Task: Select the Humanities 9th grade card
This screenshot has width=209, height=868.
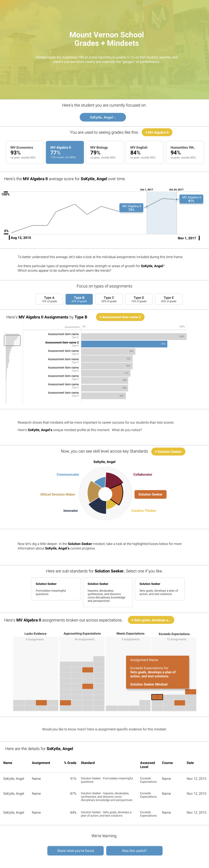Action: (x=185, y=152)
